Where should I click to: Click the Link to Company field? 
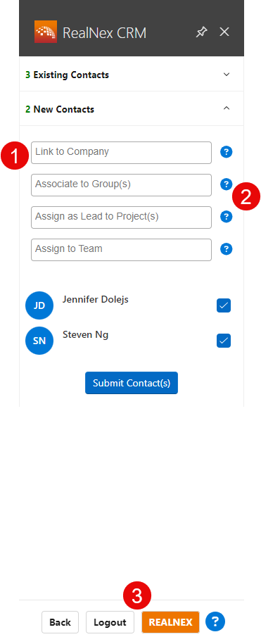point(122,153)
